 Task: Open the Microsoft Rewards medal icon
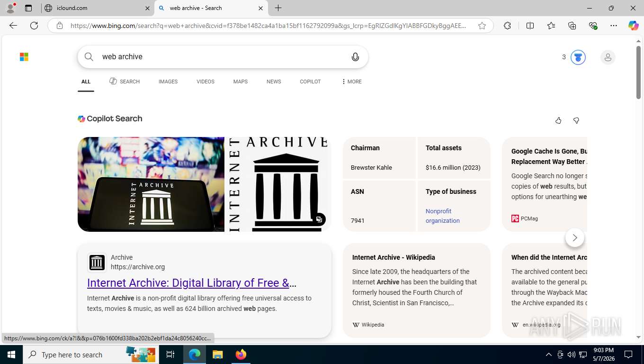pyautogui.click(x=578, y=57)
